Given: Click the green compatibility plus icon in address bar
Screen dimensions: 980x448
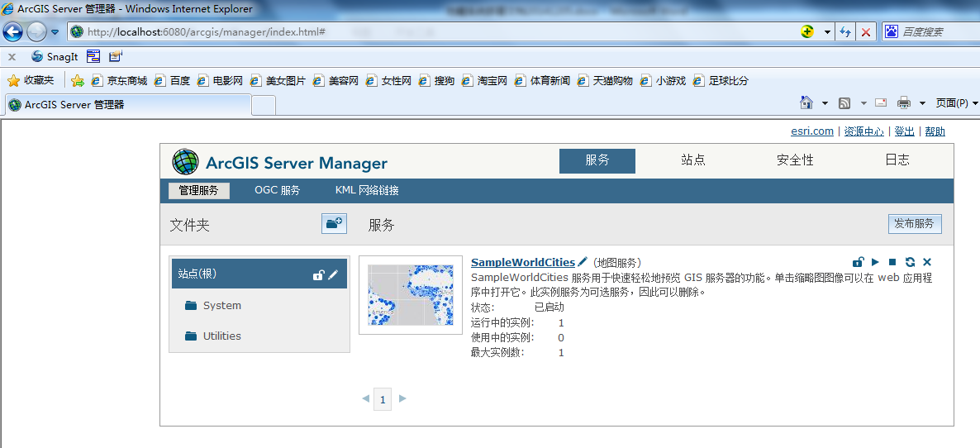Looking at the screenshot, I should click(x=807, y=32).
